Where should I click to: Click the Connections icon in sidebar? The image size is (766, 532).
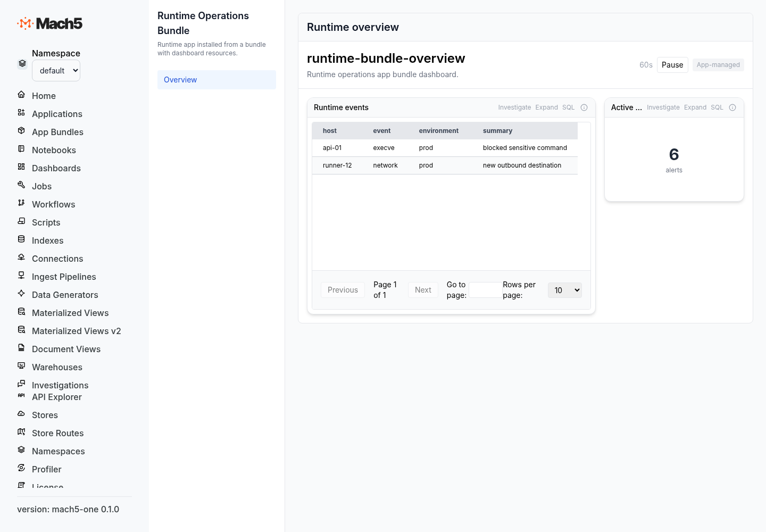[x=21, y=257]
